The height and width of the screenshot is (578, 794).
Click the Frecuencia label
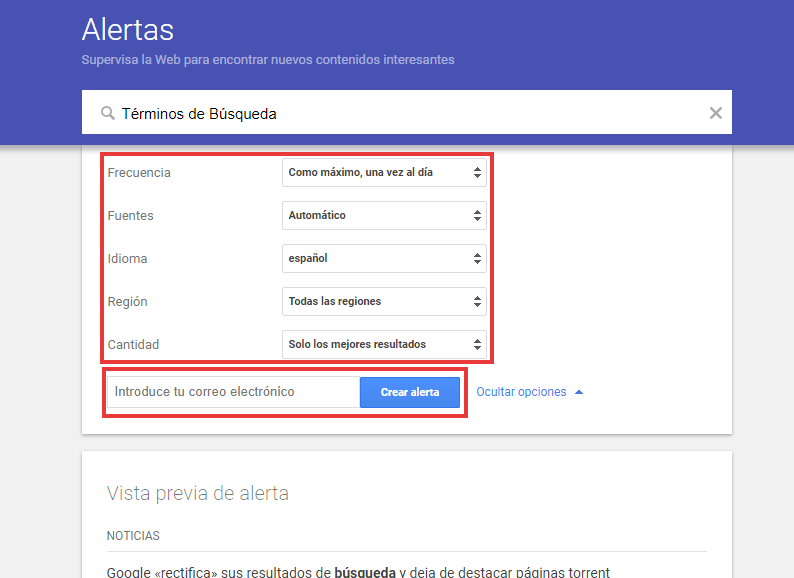point(139,172)
